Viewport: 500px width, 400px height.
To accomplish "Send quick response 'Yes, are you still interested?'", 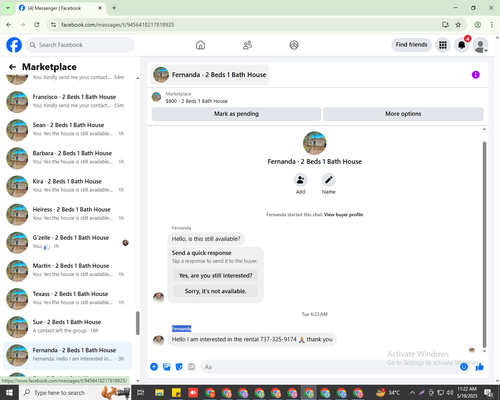I will 215,276.
